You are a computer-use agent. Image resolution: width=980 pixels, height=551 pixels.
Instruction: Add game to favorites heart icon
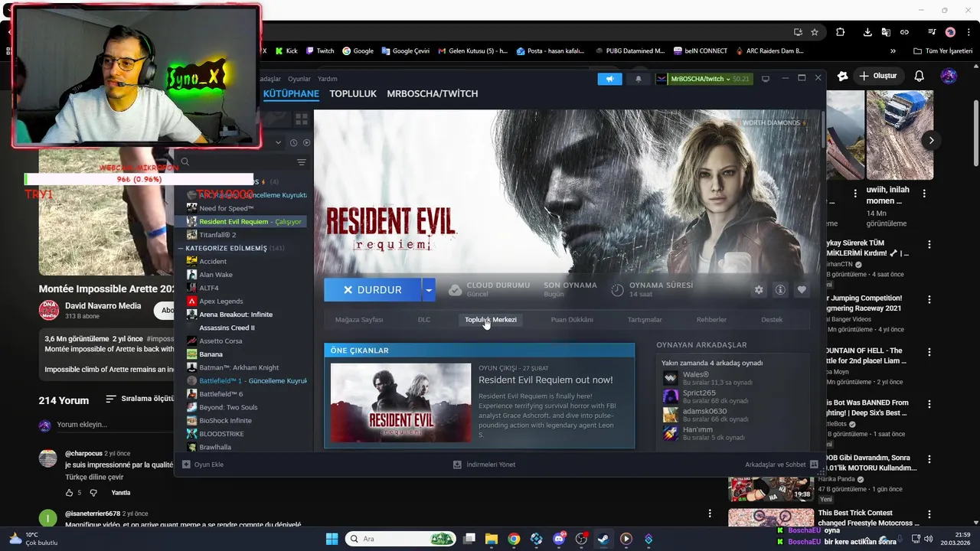pyautogui.click(x=802, y=290)
